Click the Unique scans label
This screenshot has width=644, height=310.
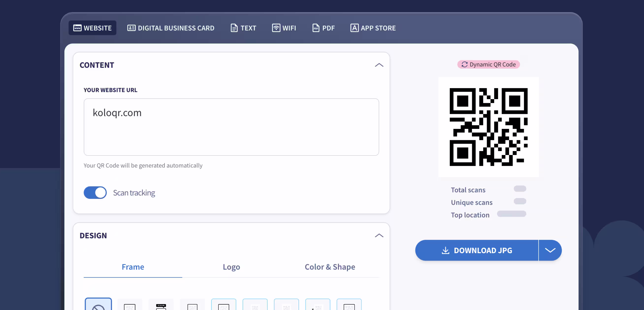pos(471,202)
